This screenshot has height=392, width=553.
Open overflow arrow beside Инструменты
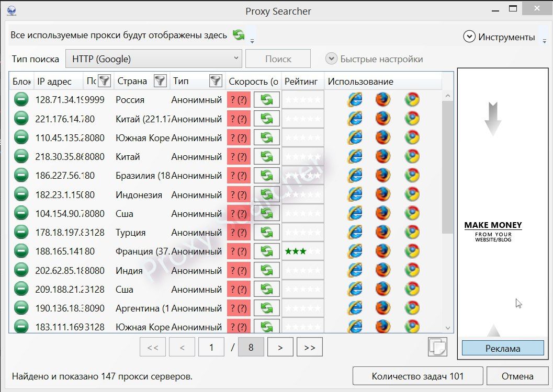pyautogui.click(x=545, y=42)
